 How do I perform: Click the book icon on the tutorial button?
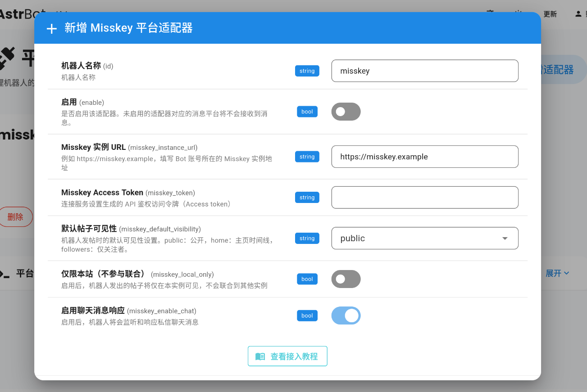(260, 356)
